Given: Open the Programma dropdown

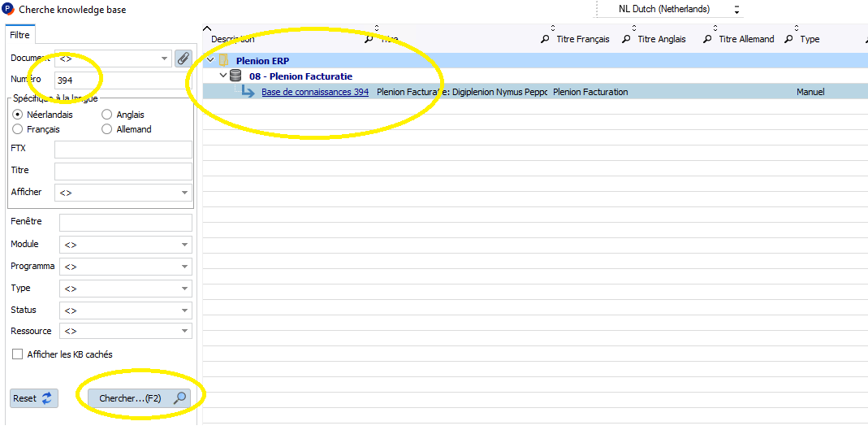Looking at the screenshot, I should click(x=126, y=267).
